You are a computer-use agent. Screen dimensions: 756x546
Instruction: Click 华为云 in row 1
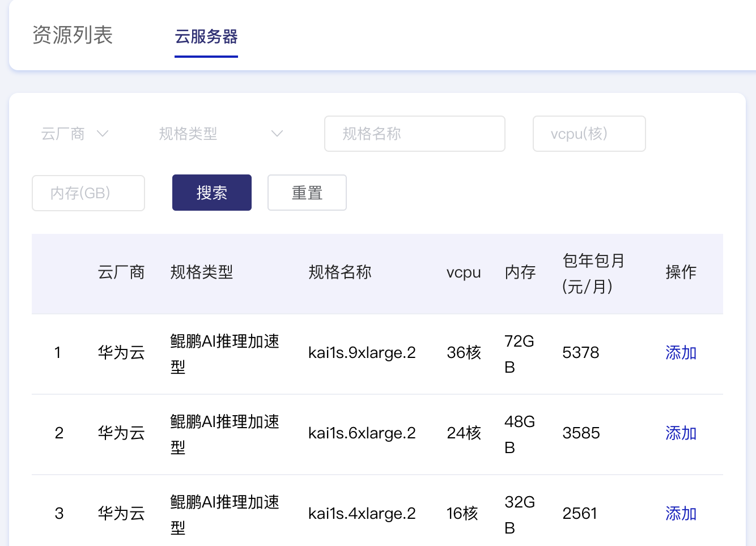click(x=121, y=353)
